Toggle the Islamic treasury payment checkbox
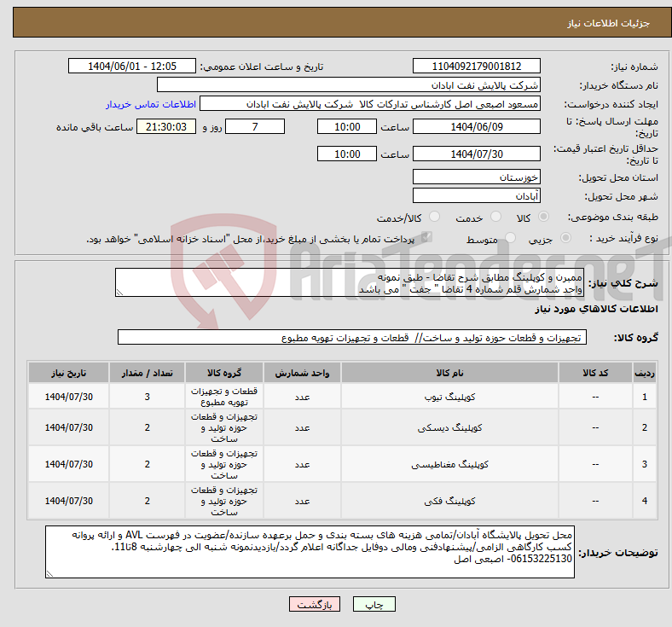The width and height of the screenshot is (672, 627). pos(426,237)
